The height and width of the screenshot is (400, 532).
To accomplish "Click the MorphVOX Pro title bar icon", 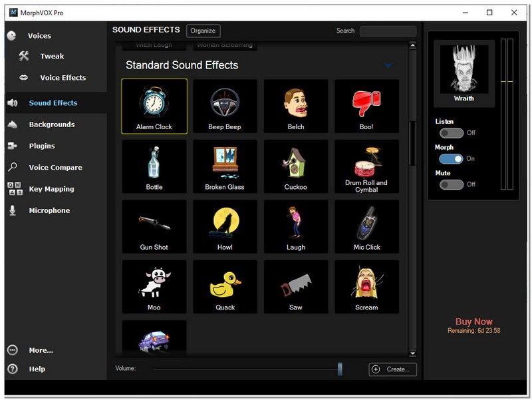I will [13, 13].
